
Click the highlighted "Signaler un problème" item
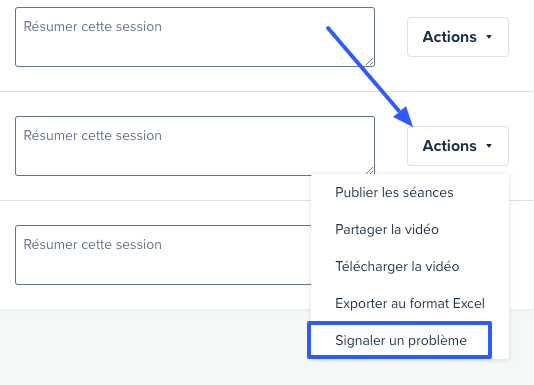(x=401, y=340)
